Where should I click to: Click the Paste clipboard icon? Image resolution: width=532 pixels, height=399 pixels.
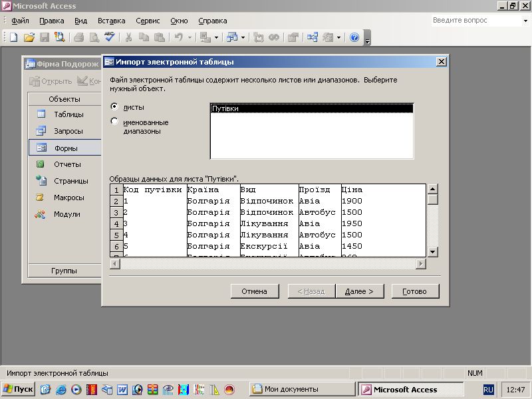click(x=160, y=37)
